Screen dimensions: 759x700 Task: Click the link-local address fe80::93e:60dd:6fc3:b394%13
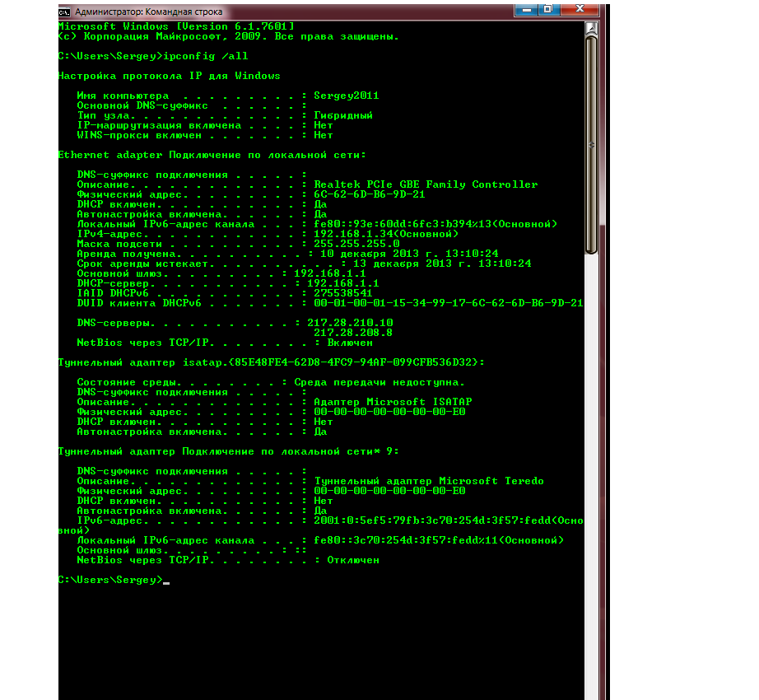pyautogui.click(x=403, y=224)
